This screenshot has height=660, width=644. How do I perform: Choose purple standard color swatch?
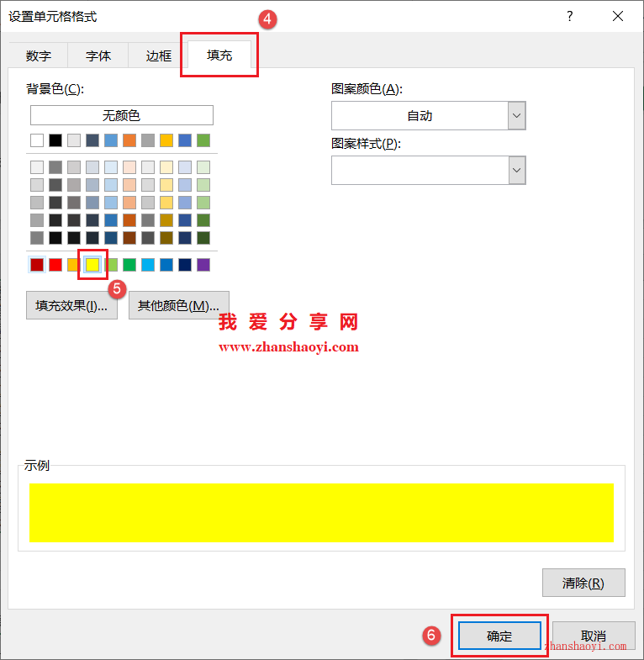(x=203, y=265)
